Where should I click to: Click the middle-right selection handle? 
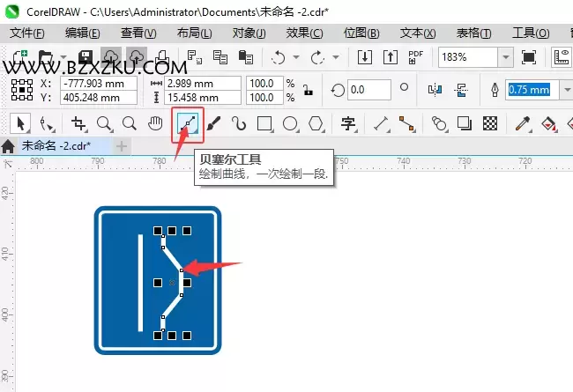pos(187,283)
